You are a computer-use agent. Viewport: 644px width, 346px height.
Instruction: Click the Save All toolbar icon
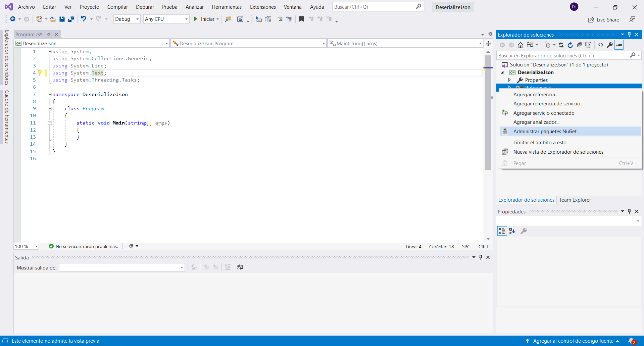click(71, 19)
